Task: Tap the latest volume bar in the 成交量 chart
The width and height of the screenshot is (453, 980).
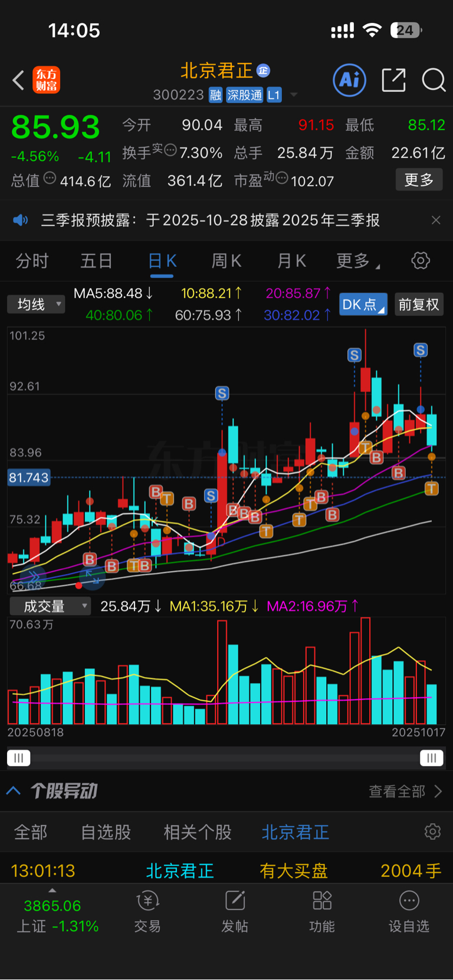Action: click(432, 704)
